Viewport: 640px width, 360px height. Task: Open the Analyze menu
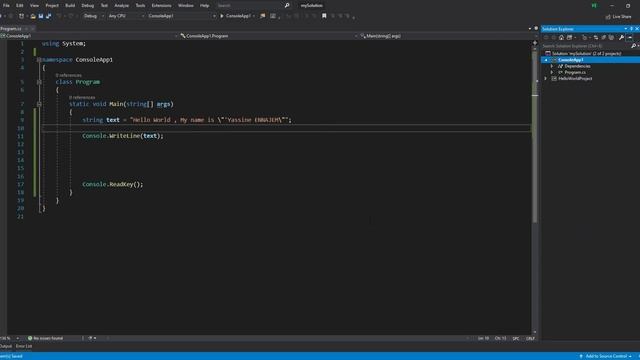pos(121,5)
